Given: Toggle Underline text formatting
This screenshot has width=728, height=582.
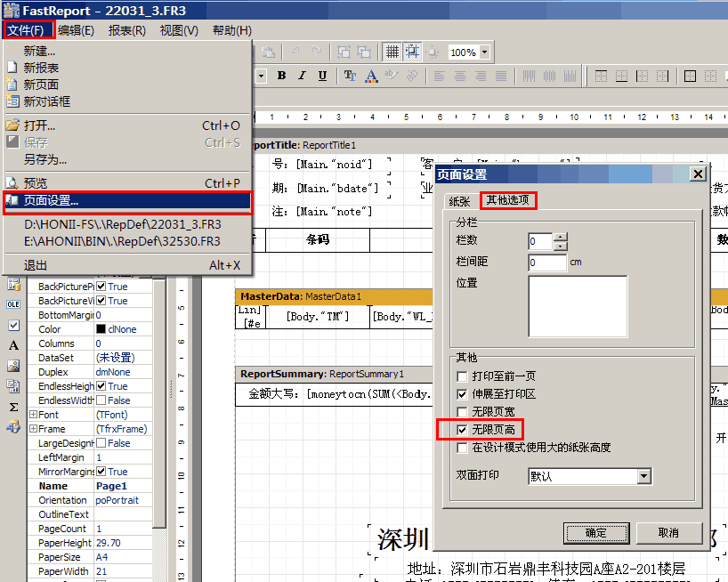Looking at the screenshot, I should [322, 76].
